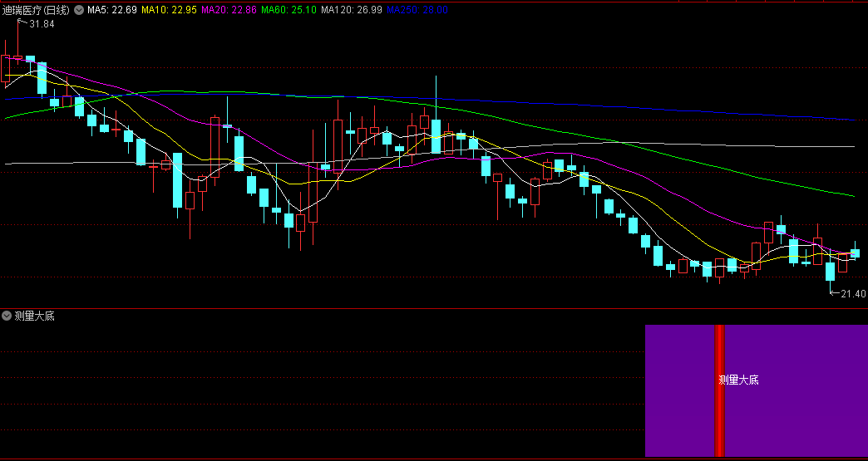Click the red signal bar in indicator
Viewport: 868px width, 461px height.
pos(719,390)
